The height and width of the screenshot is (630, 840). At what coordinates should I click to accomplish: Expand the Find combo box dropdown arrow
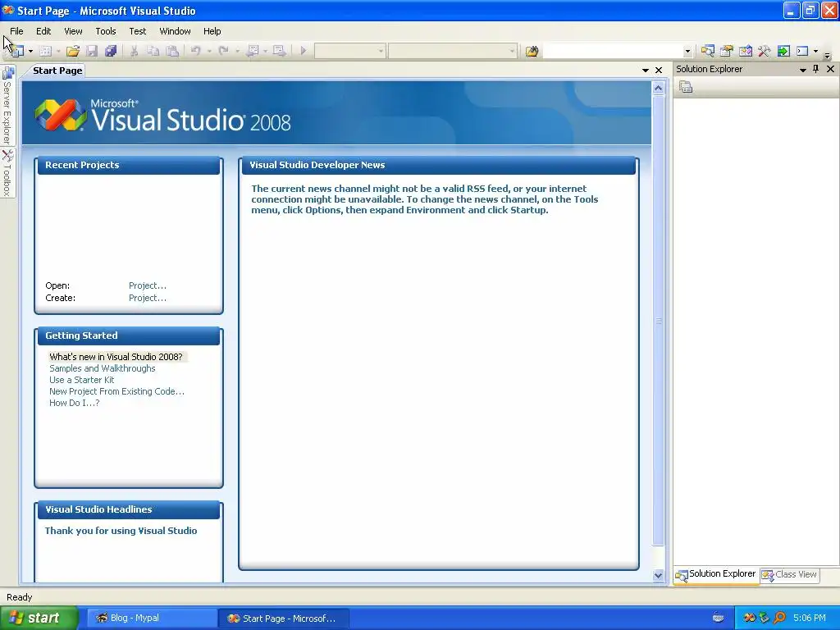[x=688, y=52]
